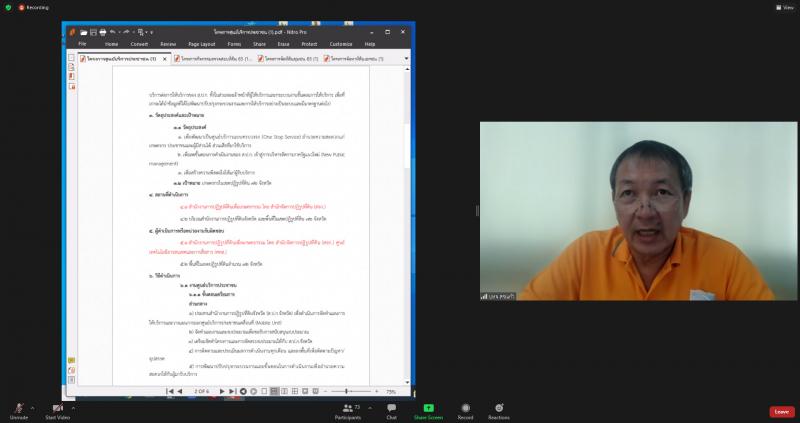
Task: Open the File menu in Nitro Pro
Action: 82,44
